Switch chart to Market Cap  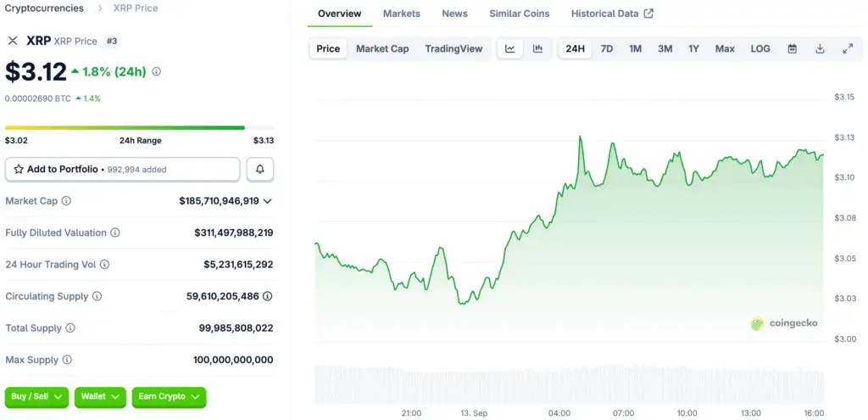pyautogui.click(x=382, y=48)
